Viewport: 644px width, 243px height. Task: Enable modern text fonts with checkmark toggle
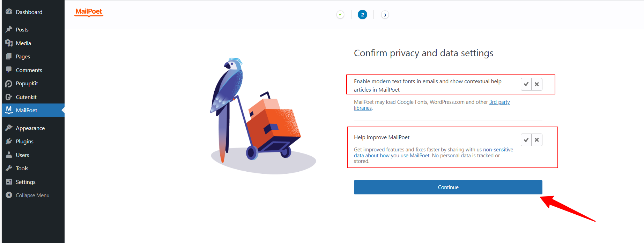pos(526,84)
